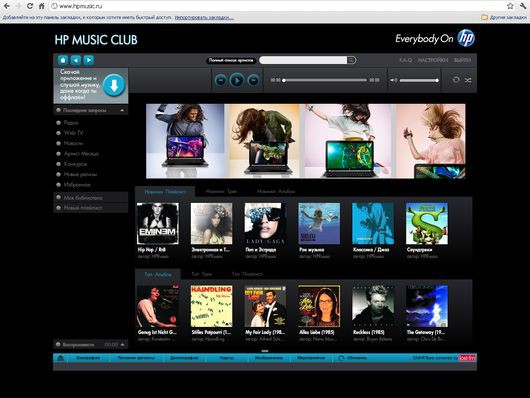Click the browser forward arrow
Screen dimensions: 530x398
click(x=18, y=6)
